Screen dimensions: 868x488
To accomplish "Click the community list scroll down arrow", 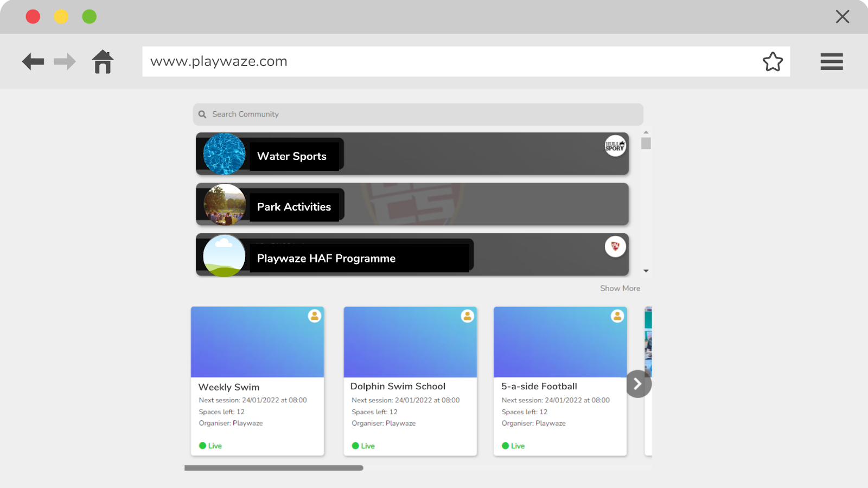I will click(646, 271).
